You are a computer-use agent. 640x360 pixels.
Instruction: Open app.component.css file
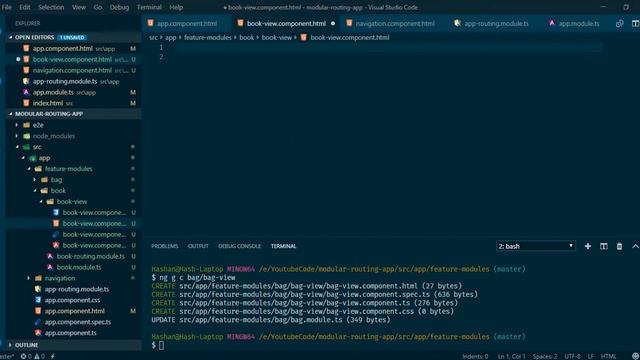[72, 300]
